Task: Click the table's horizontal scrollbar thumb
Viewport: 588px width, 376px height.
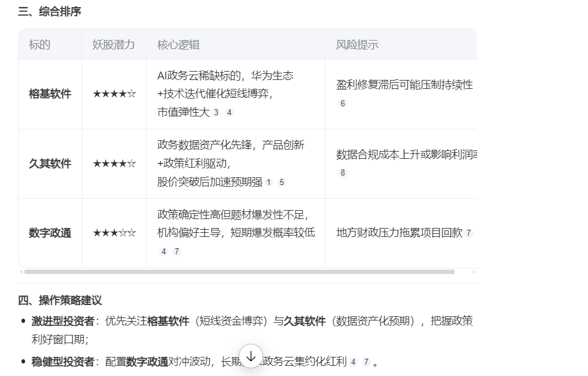Action: tap(239, 272)
